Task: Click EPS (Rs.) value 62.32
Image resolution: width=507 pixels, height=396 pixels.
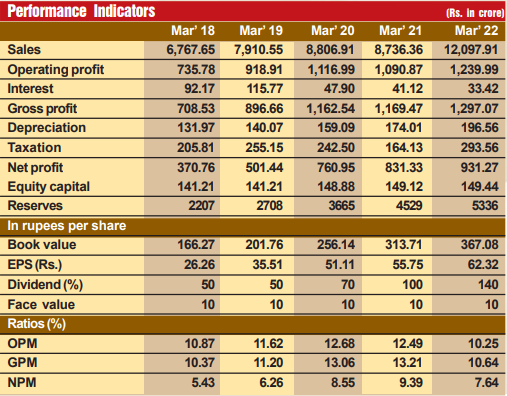Action: 483,265
